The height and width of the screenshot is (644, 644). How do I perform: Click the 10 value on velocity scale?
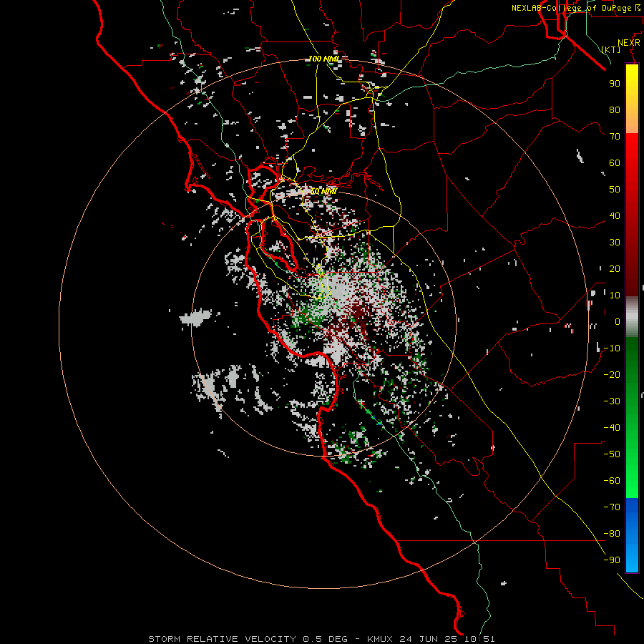(615, 296)
